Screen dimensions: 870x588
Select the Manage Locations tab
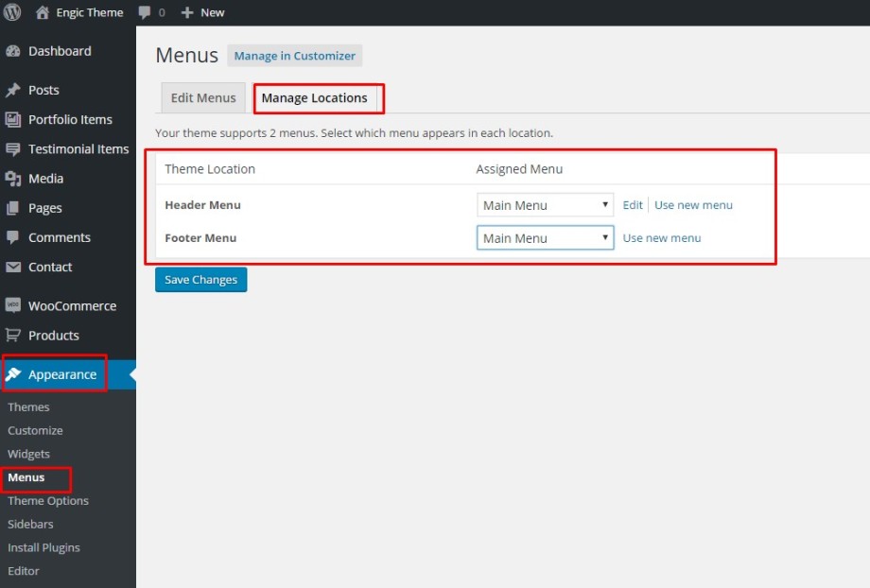(x=318, y=97)
